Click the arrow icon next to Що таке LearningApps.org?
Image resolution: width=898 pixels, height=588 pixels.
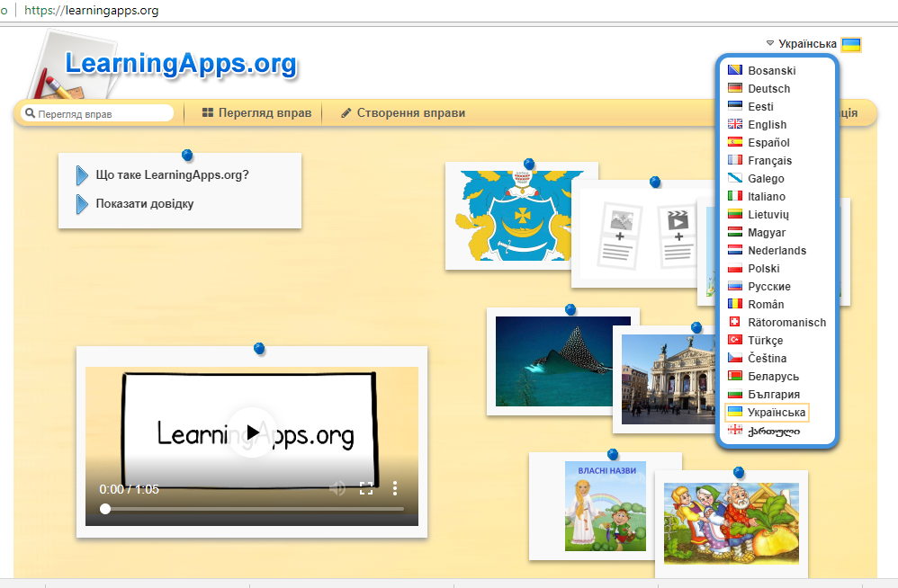82,175
